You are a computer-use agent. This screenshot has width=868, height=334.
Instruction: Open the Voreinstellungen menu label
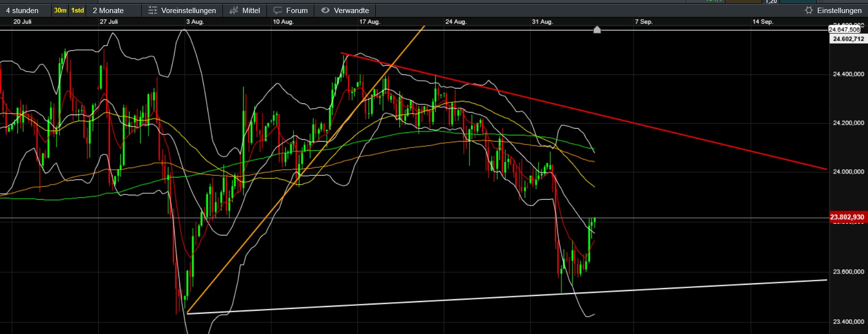pyautogui.click(x=189, y=10)
